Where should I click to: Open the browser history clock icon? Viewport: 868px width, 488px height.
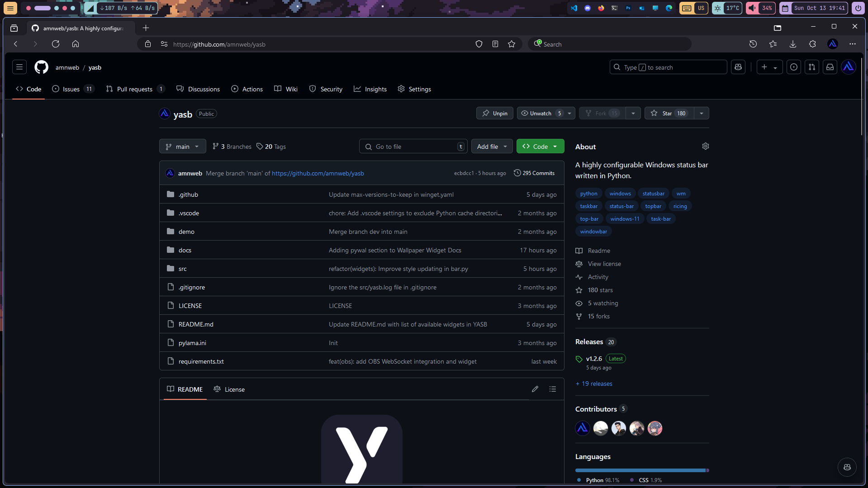click(753, 44)
